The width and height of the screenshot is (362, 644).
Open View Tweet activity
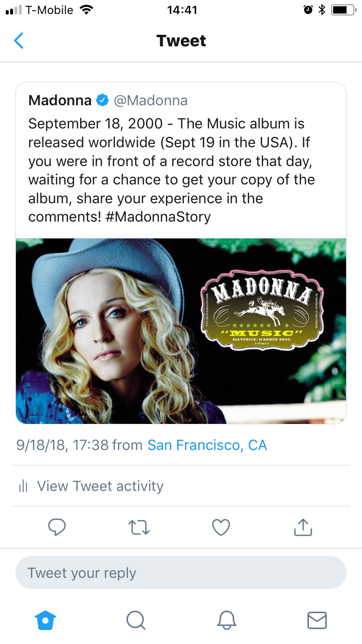(x=100, y=486)
